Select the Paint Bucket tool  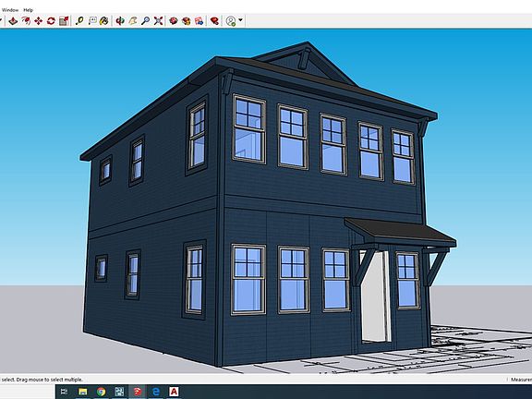point(104,21)
